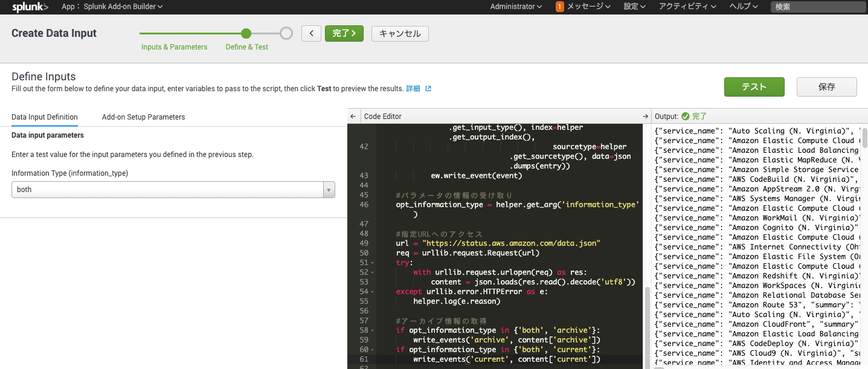The image size is (868, 369).
Task: Collapse the try block fold arrow at line 51
Action: [372, 262]
